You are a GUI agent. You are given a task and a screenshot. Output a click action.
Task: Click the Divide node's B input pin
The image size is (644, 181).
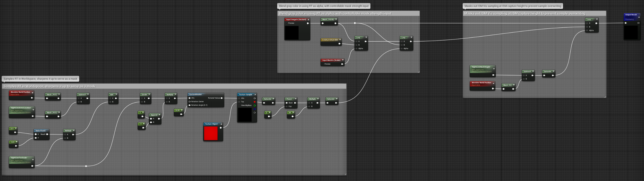tap(142, 102)
